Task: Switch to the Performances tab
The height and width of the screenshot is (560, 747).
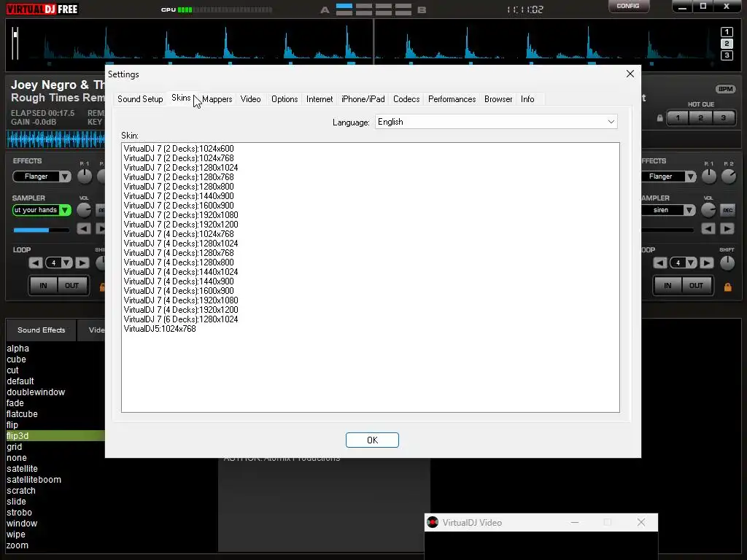Action: point(452,99)
